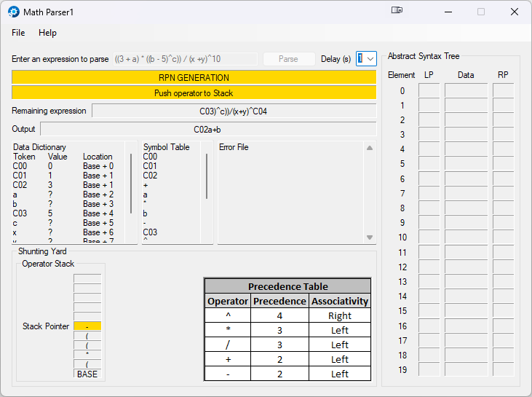This screenshot has width=532, height=397.
Task: Click the Math Parser gear icon in title bar
Action: click(x=13, y=12)
